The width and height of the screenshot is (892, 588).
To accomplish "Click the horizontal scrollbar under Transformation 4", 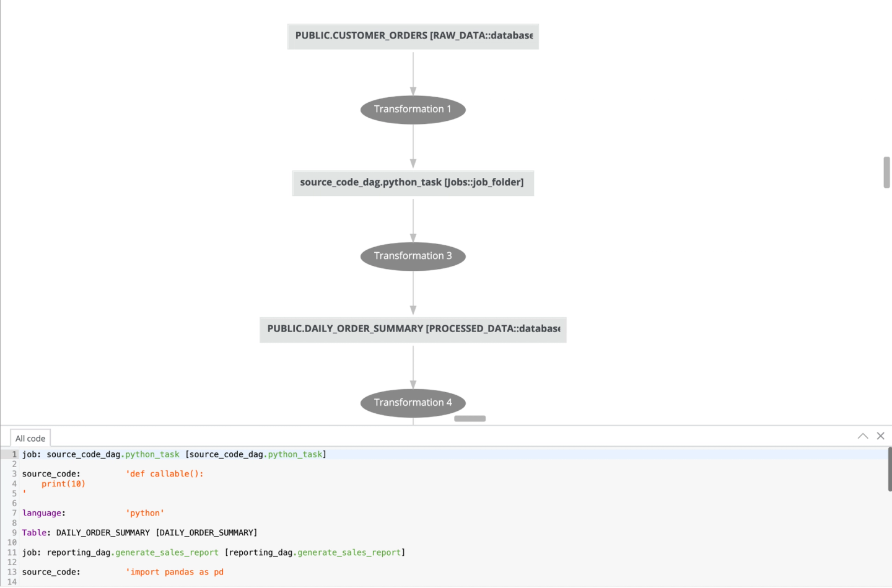I will point(470,418).
